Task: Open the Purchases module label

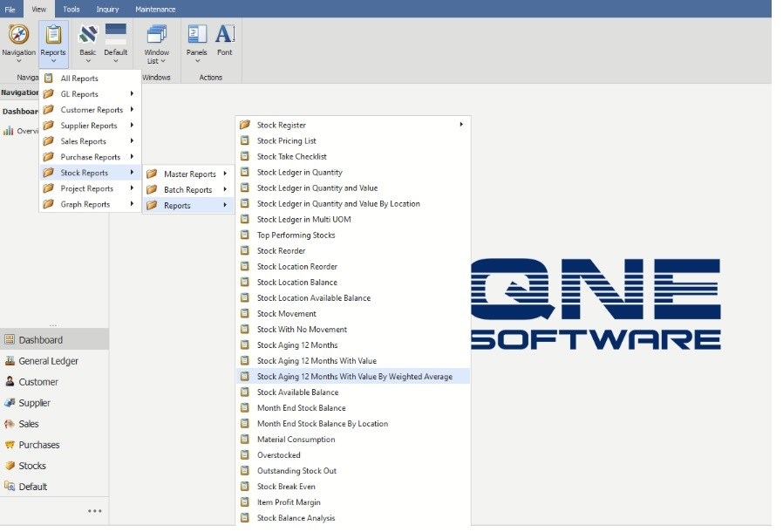Action: coord(39,445)
